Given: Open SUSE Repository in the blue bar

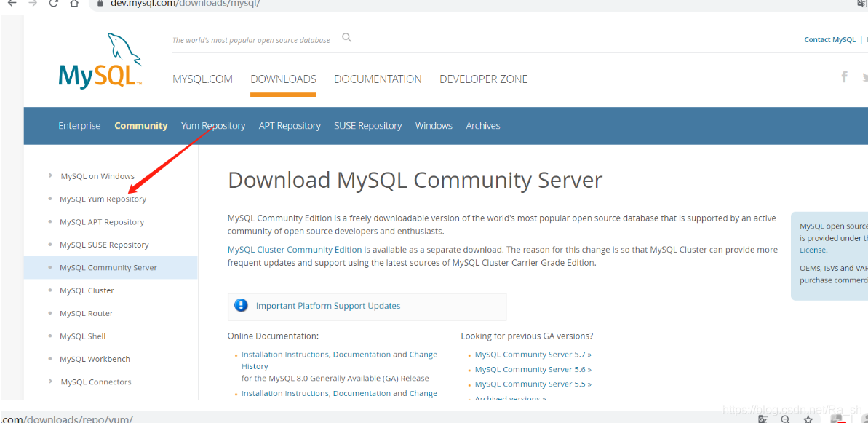Looking at the screenshot, I should (368, 126).
